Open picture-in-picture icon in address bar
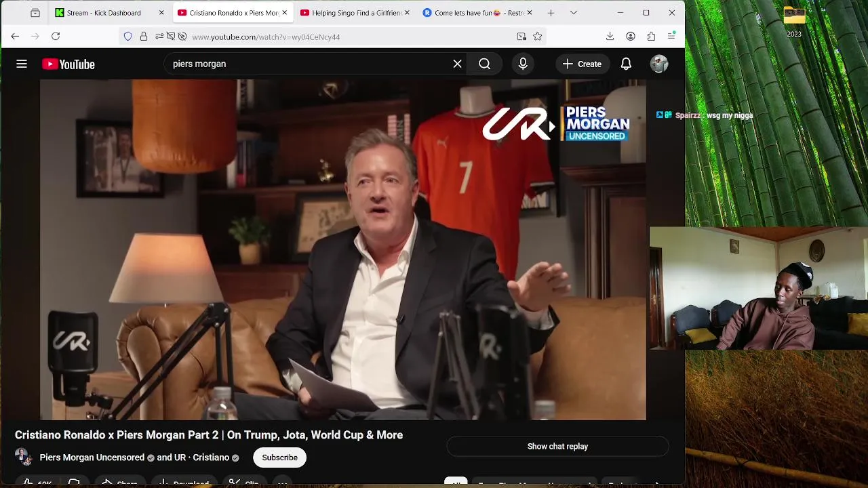The width and height of the screenshot is (868, 488). [521, 37]
